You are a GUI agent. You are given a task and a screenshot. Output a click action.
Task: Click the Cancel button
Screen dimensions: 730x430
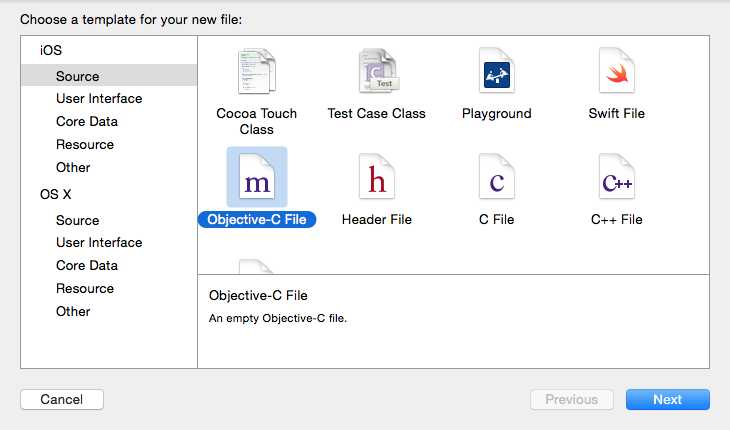pyautogui.click(x=62, y=399)
